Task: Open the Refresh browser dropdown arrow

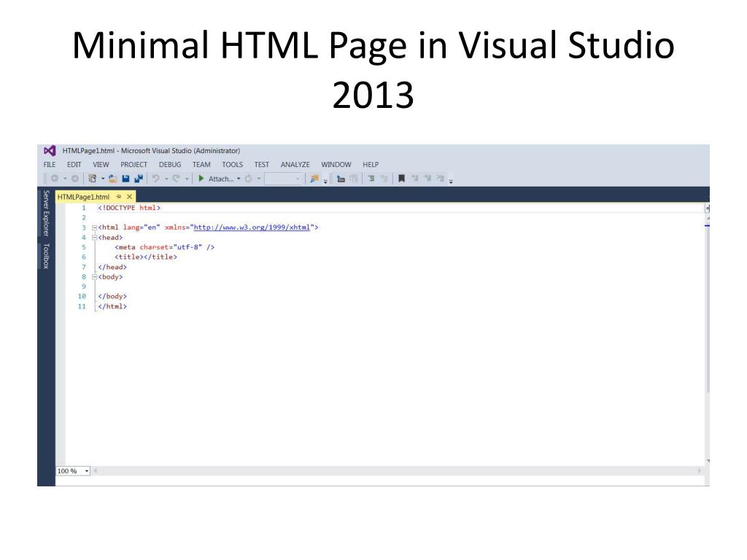Action: click(x=259, y=179)
